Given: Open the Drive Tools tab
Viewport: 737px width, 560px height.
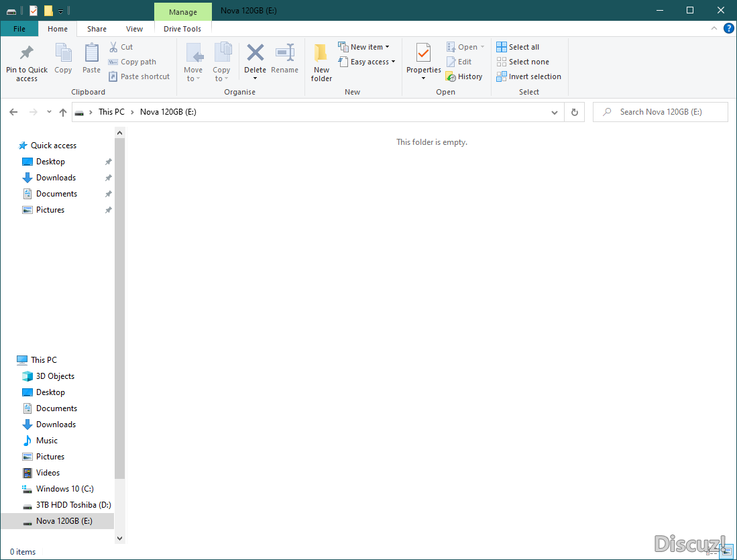Looking at the screenshot, I should [x=182, y=29].
